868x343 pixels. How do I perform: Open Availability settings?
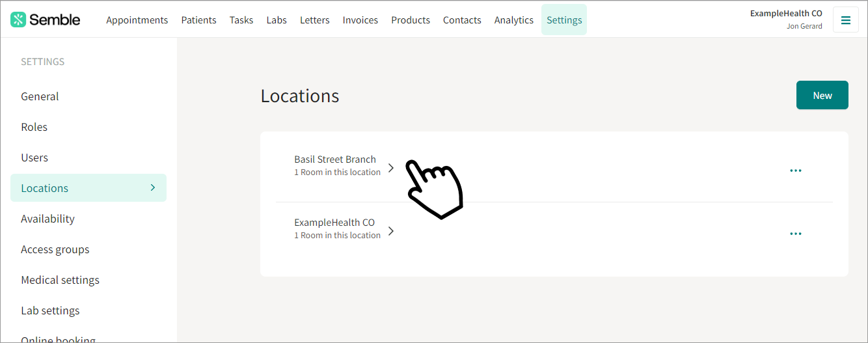click(47, 219)
